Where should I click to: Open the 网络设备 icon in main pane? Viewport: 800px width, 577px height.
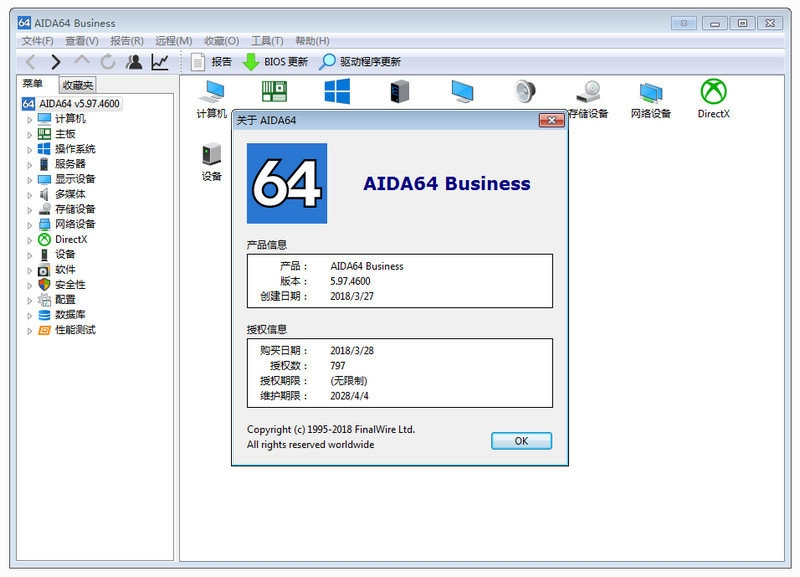coord(651,99)
